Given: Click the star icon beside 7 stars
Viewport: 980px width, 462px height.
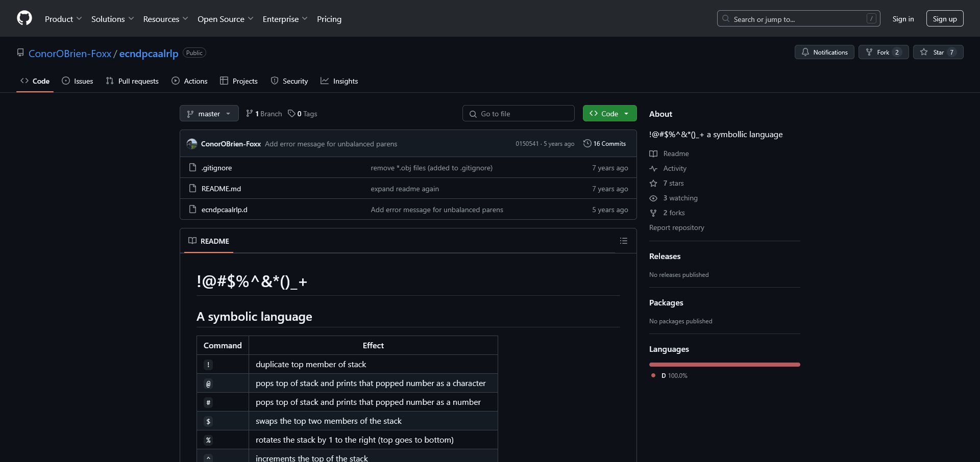Looking at the screenshot, I should click(x=653, y=183).
